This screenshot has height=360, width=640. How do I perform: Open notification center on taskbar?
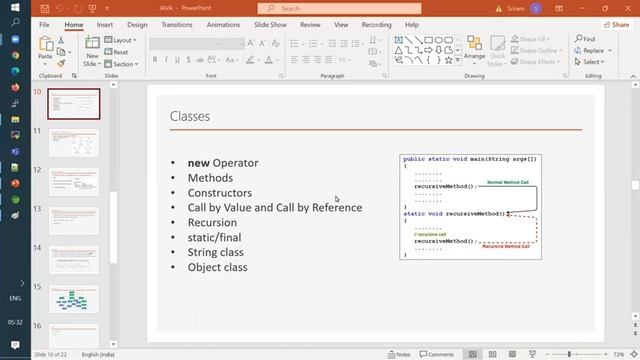(15, 345)
